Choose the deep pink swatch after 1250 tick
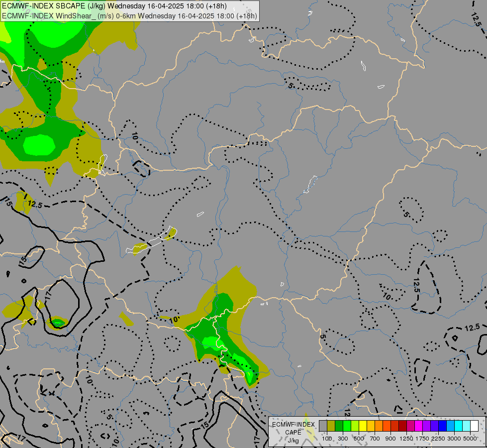This screenshot has width=487, height=448. (410, 426)
